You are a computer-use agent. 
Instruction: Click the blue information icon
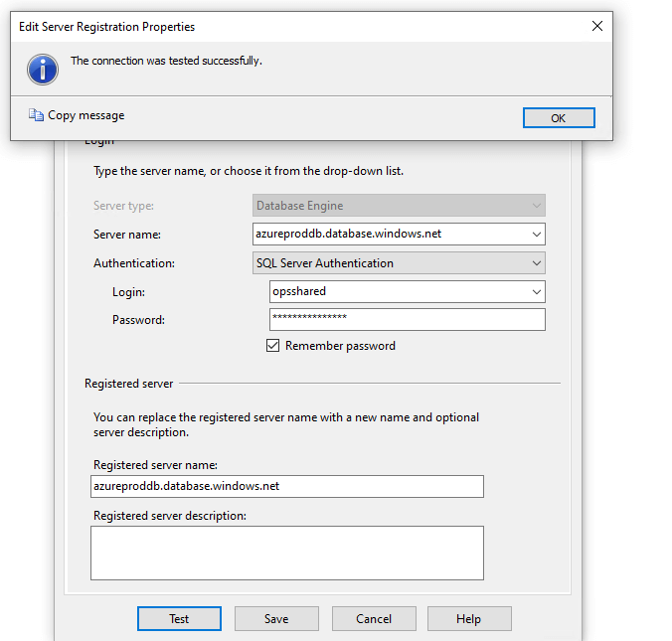[43, 68]
